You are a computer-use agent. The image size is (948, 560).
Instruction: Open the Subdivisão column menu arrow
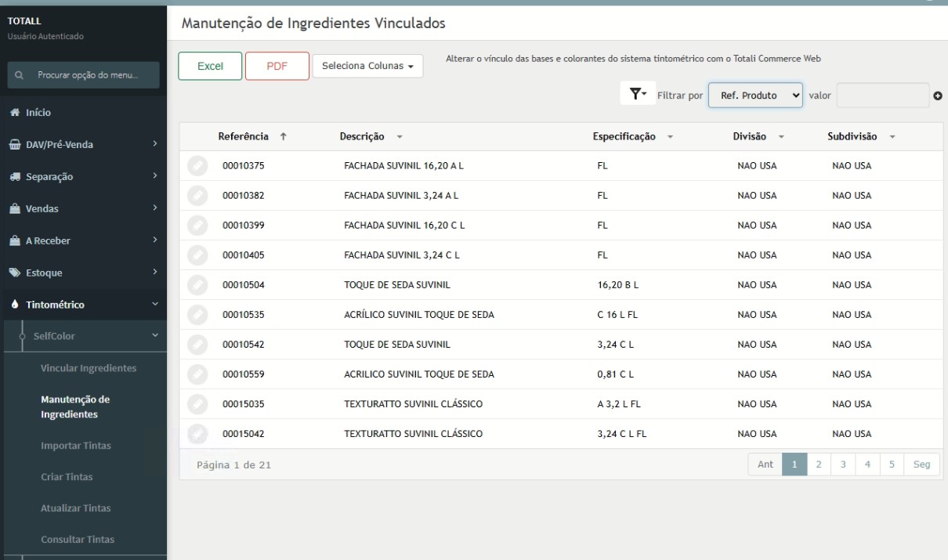(892, 137)
